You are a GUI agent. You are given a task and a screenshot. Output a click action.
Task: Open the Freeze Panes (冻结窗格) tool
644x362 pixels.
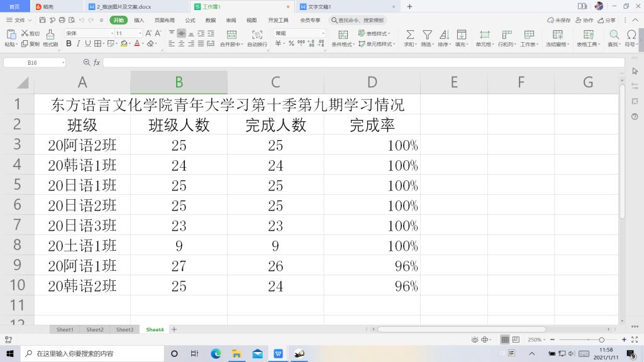pos(557,34)
